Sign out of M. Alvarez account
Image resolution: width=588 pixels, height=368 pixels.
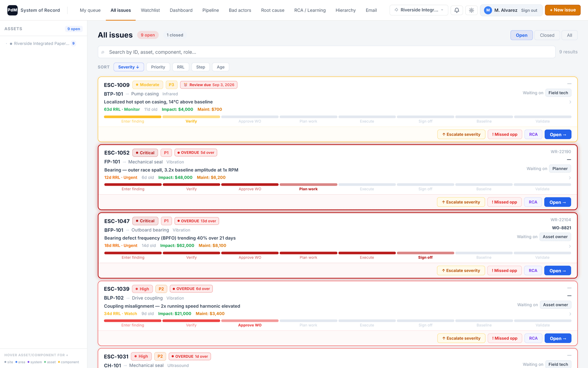529,10
